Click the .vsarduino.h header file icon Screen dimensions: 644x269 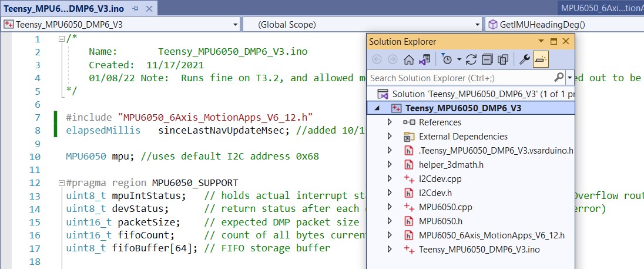(x=408, y=151)
